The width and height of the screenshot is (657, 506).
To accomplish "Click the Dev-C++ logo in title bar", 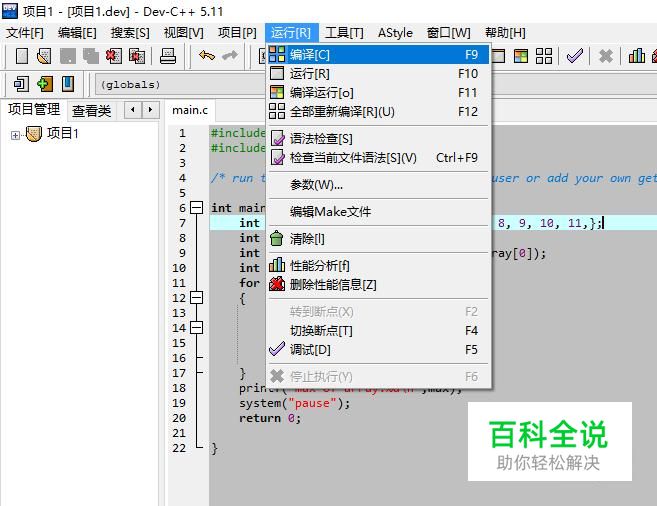I will (x=10, y=10).
